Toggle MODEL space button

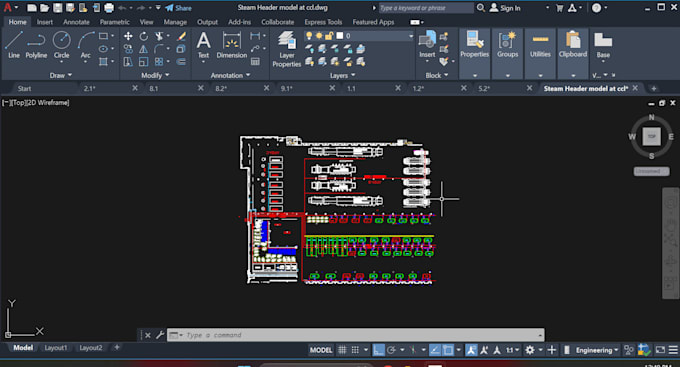[x=321, y=350]
